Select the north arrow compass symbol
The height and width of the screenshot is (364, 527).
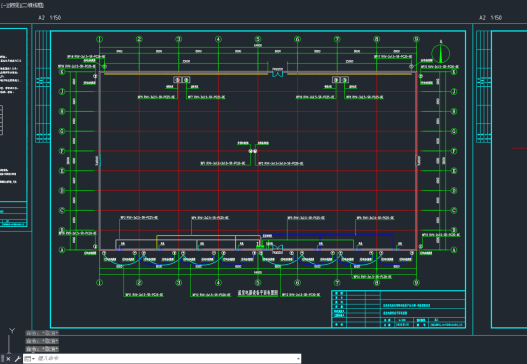441,53
